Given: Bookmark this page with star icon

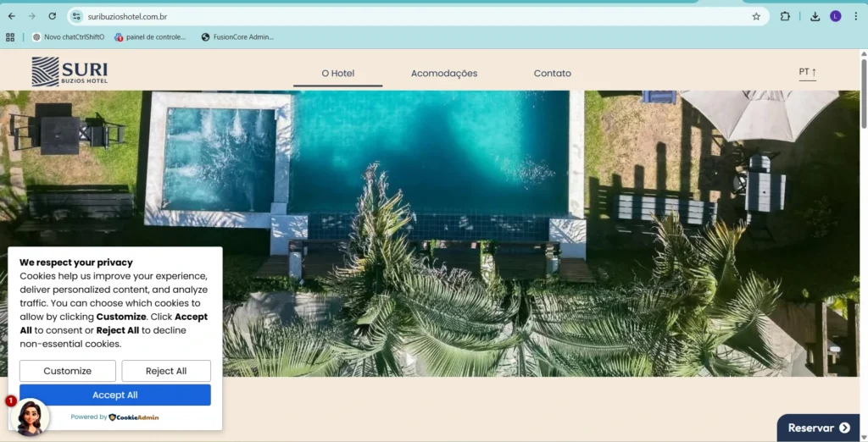Looking at the screenshot, I should pos(756,16).
